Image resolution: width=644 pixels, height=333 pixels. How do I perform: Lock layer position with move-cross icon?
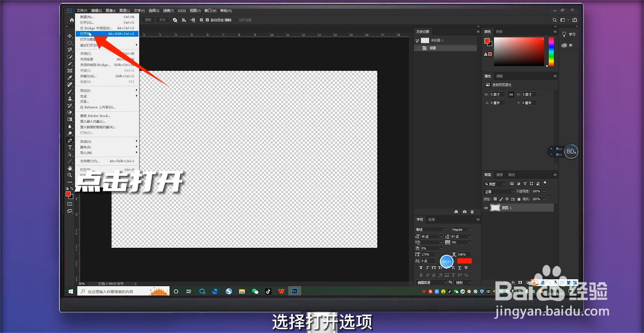507,199
